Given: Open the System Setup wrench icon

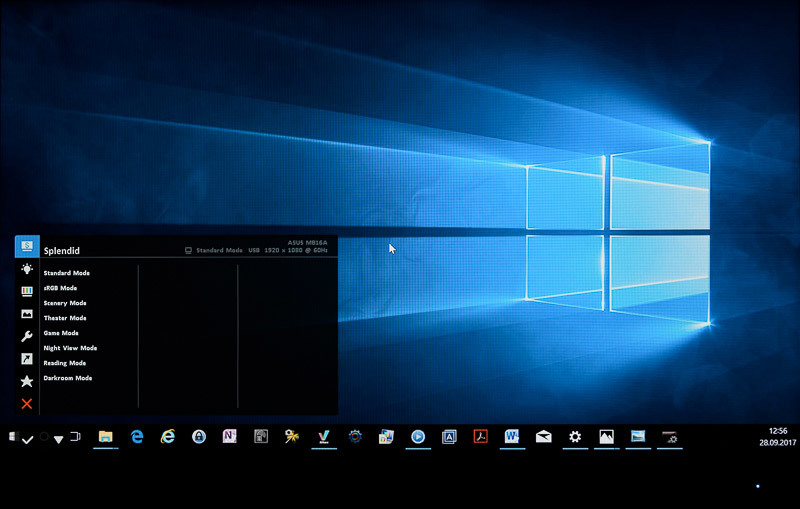Looking at the screenshot, I should click(x=27, y=336).
